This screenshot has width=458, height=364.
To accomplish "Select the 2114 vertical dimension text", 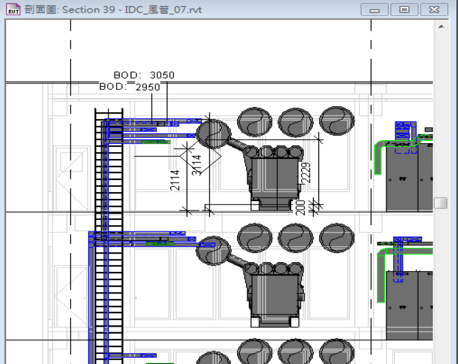I will coord(175,180).
